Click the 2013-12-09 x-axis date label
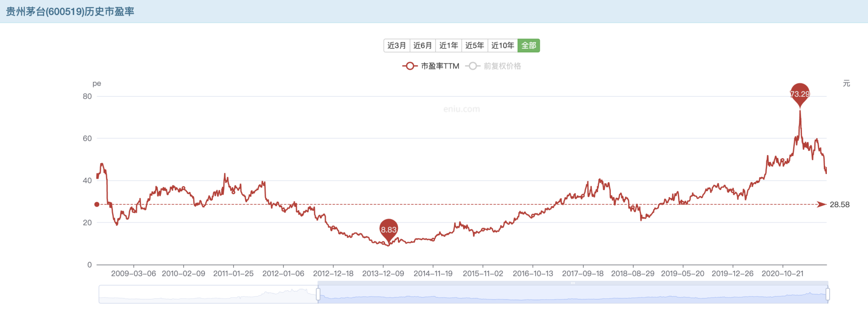868x317 pixels. pos(383,274)
